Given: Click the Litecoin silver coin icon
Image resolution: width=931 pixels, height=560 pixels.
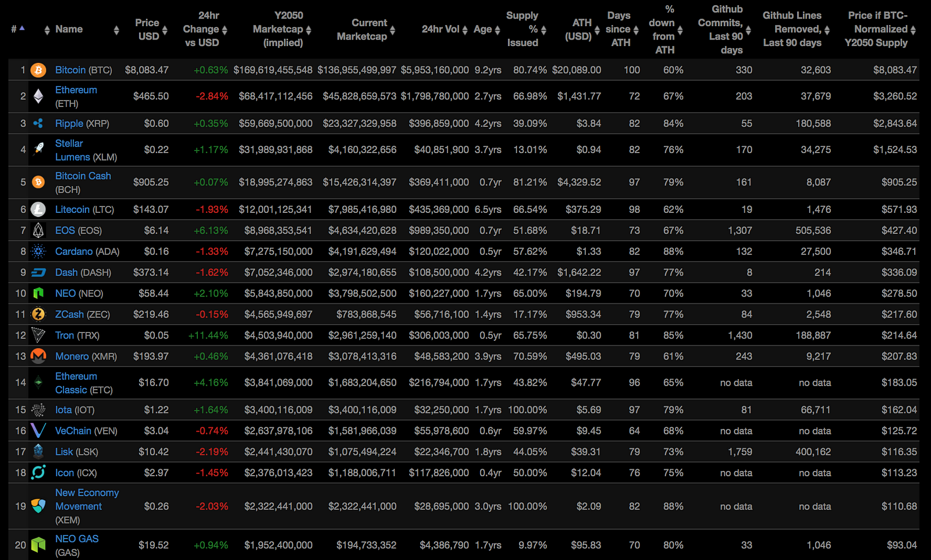Looking at the screenshot, I should pos(38,209).
